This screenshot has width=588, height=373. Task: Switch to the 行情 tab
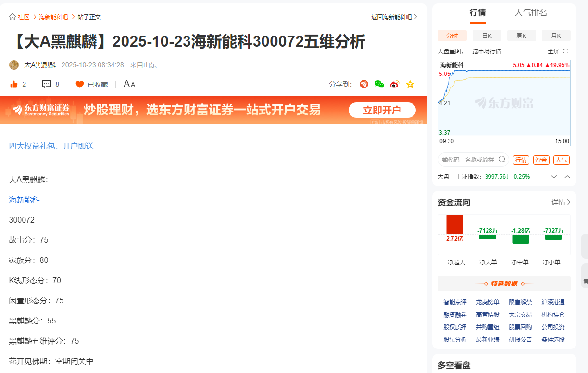pyautogui.click(x=477, y=13)
